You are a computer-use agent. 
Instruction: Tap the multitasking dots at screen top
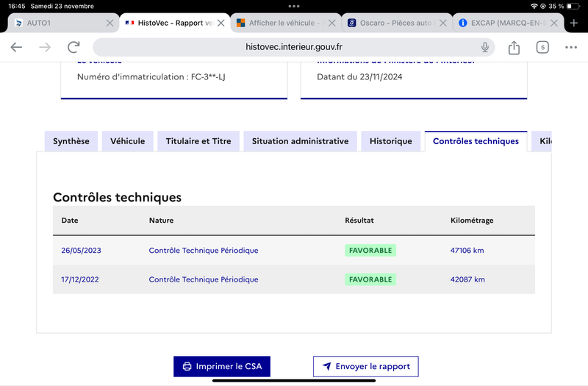[x=294, y=6]
